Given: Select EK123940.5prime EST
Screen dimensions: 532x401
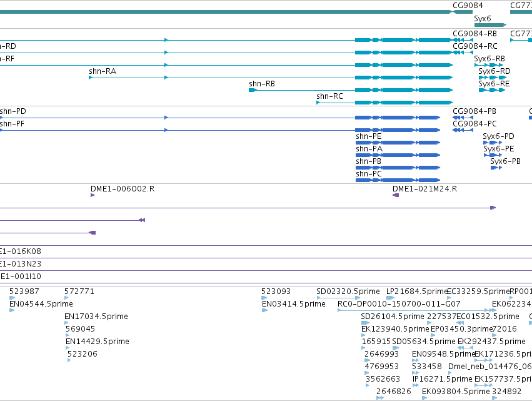Looking at the screenshot, I should click(x=395, y=329).
